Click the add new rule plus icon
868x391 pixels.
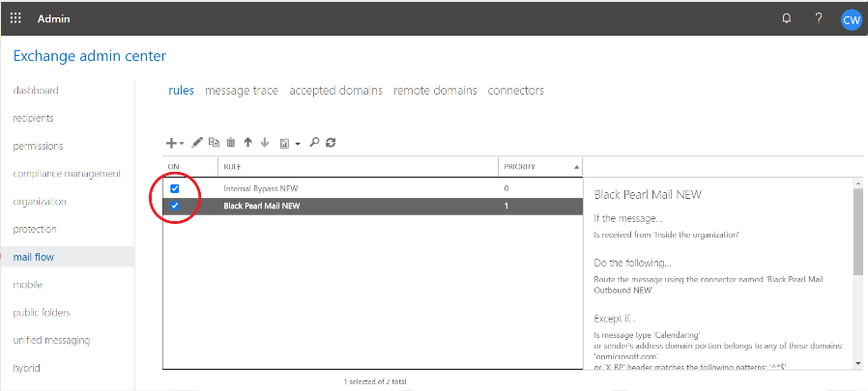coord(171,143)
